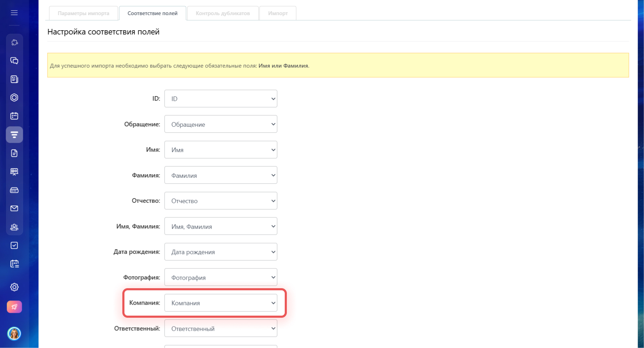The height and width of the screenshot is (348, 644).
Task: Open the employees group icon in sidebar
Action: click(14, 227)
